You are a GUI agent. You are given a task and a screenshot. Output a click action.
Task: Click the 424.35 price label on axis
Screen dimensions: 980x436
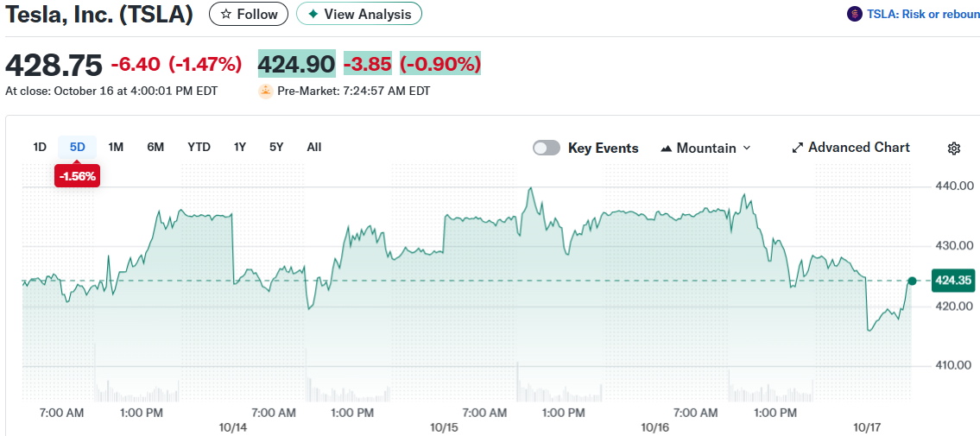click(x=952, y=281)
